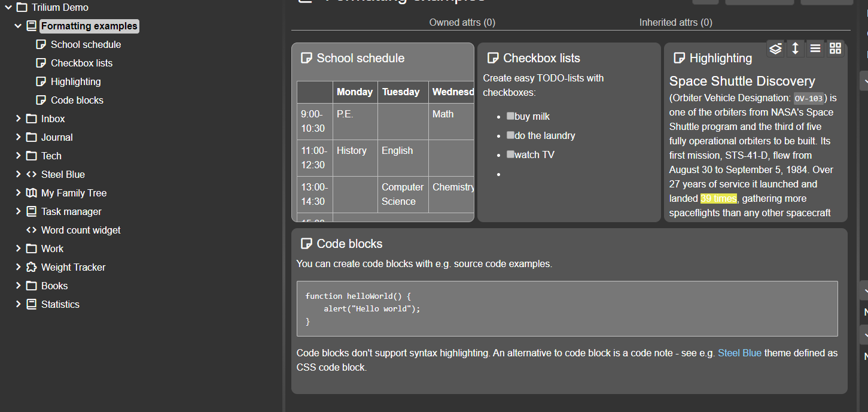Click the Weight Tracker puzzle icon
Image resolution: width=868 pixels, height=412 pixels.
click(x=32, y=267)
